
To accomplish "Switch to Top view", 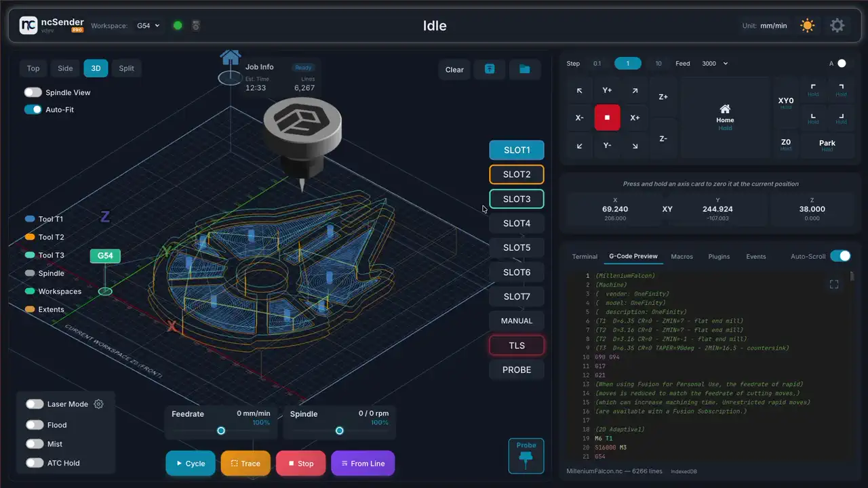I will point(33,68).
